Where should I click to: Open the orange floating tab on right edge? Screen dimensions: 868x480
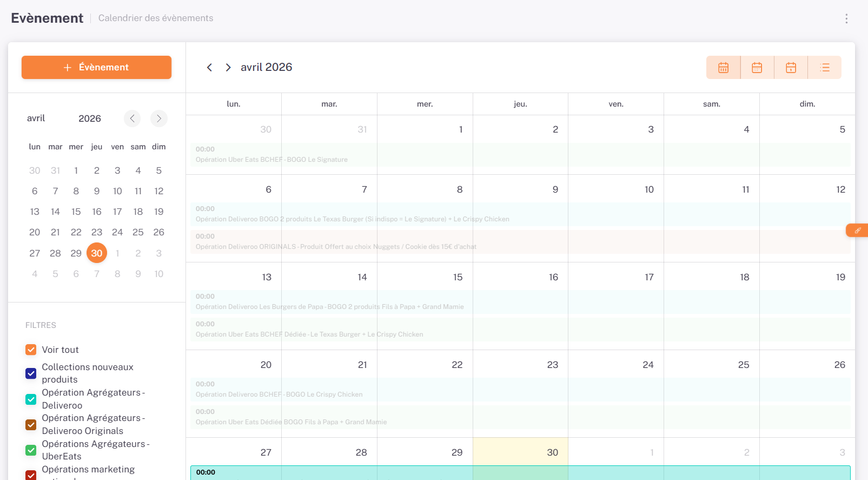[x=857, y=231]
